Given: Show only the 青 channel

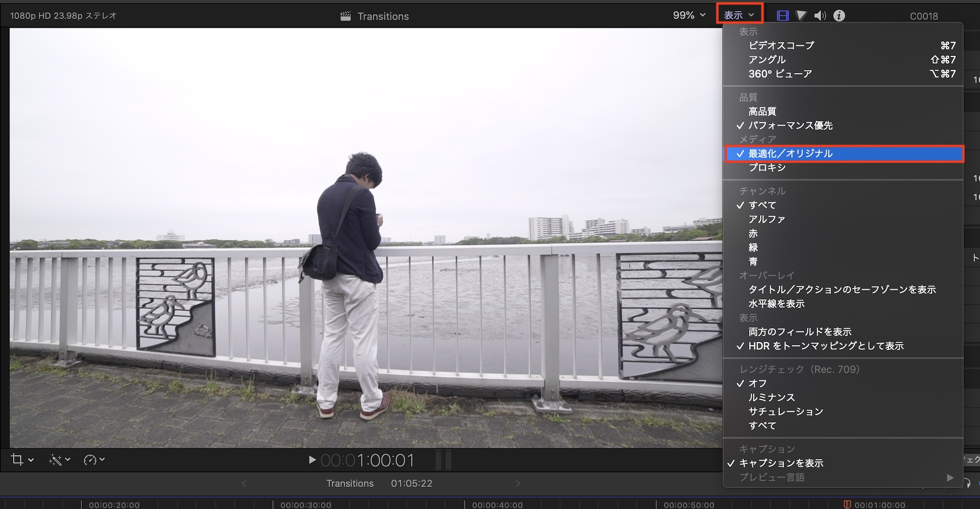Looking at the screenshot, I should click(x=843, y=262).
